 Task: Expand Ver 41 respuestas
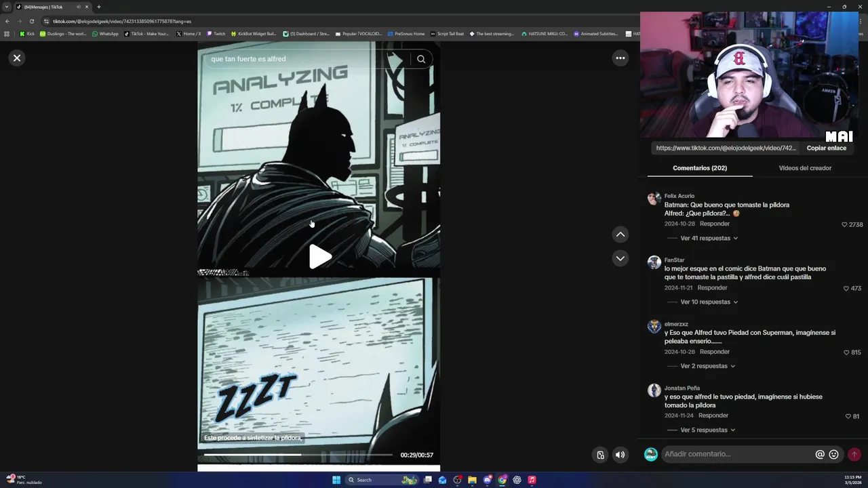click(x=709, y=239)
